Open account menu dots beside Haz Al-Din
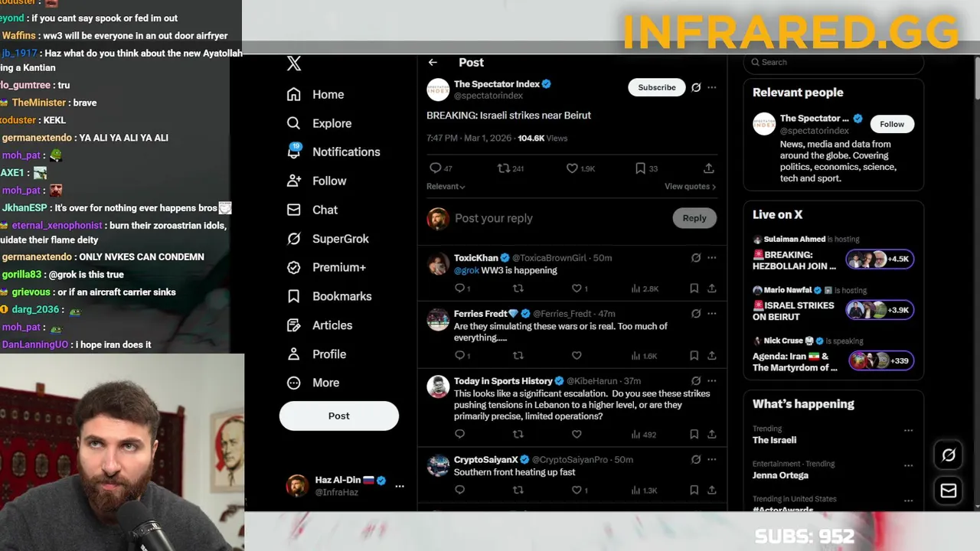 (400, 486)
